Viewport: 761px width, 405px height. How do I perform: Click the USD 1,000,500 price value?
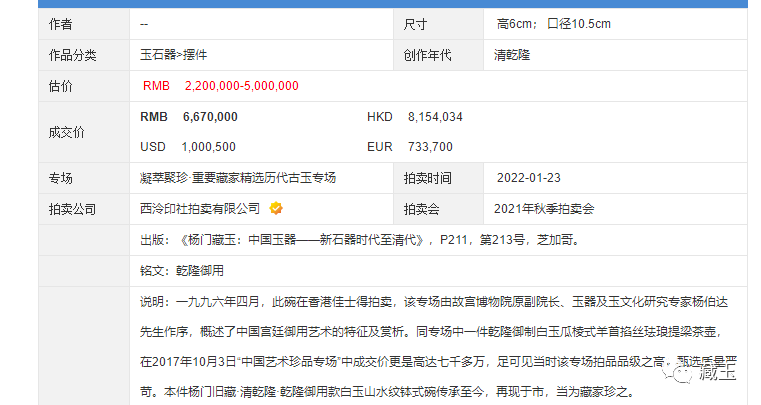click(x=208, y=146)
